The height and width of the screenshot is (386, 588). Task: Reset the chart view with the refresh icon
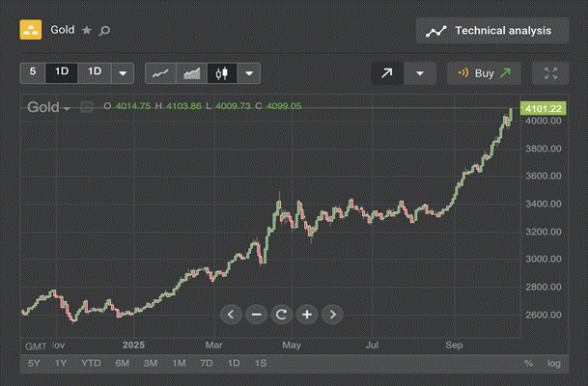[x=281, y=314]
